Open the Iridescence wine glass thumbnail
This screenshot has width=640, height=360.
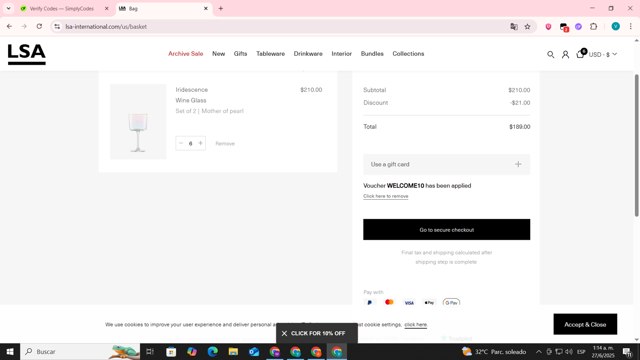[138, 121]
